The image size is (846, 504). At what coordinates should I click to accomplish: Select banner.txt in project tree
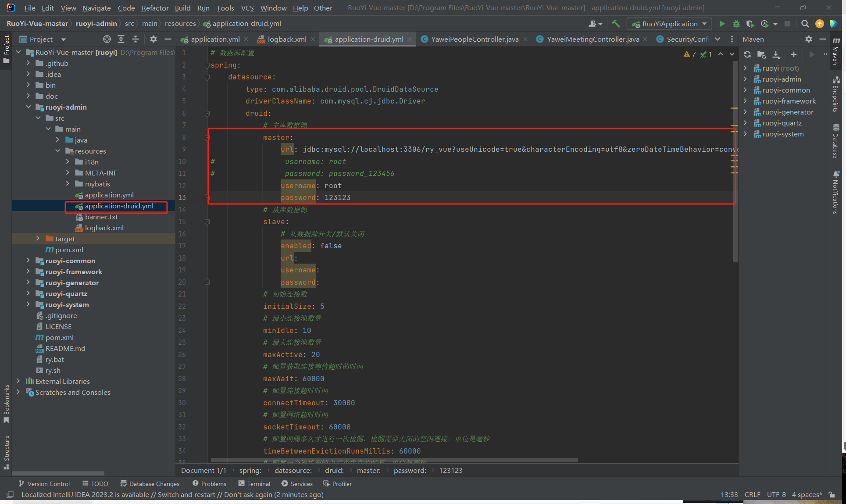(101, 217)
